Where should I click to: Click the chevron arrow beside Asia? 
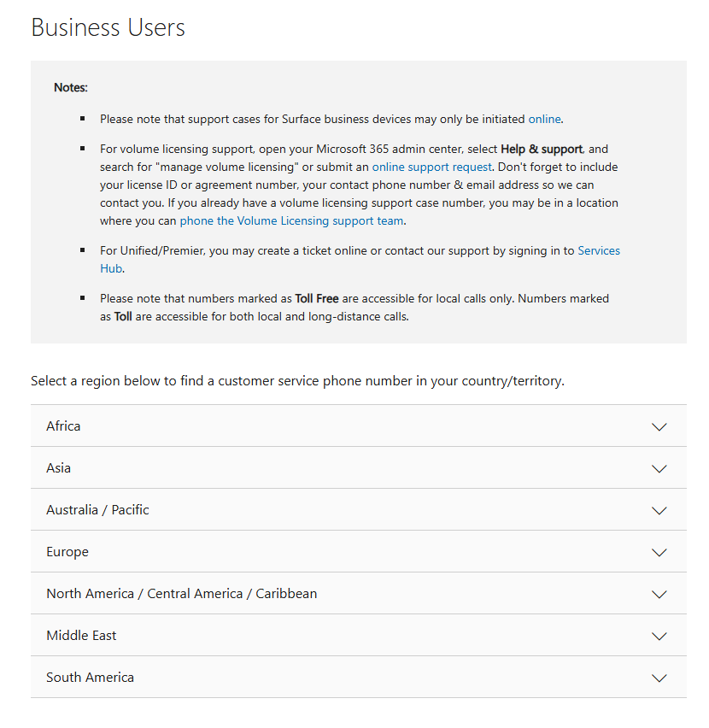659,468
